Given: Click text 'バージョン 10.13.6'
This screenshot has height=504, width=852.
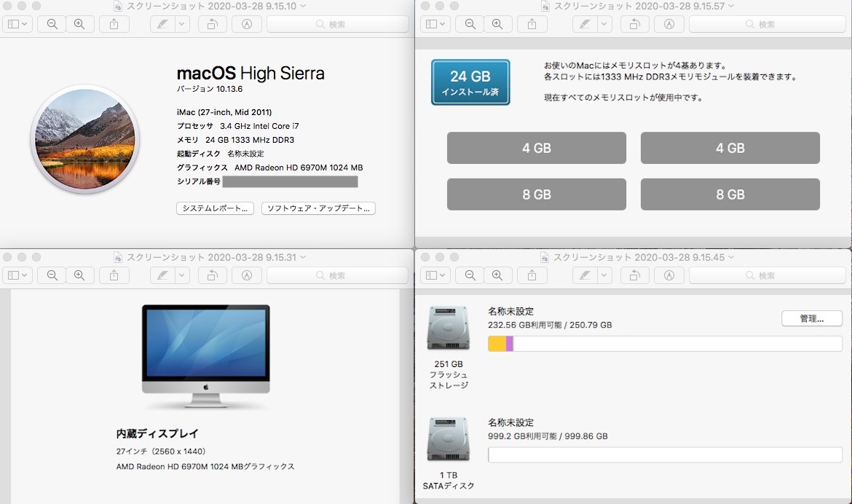Looking at the screenshot, I should click(x=210, y=89).
